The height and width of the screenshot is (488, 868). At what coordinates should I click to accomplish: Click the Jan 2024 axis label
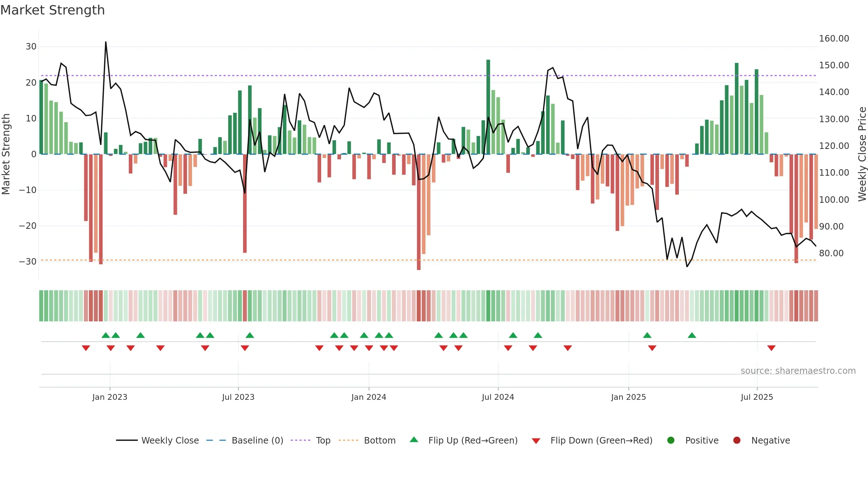coord(369,397)
